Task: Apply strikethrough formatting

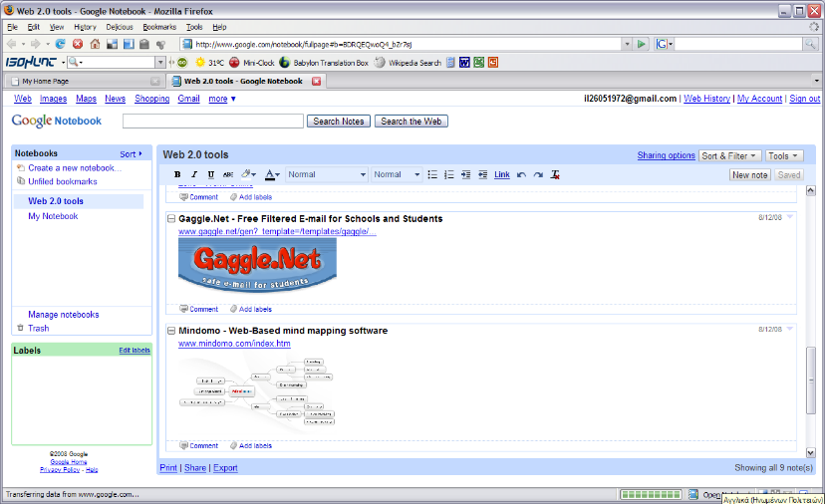Action: tap(228, 174)
